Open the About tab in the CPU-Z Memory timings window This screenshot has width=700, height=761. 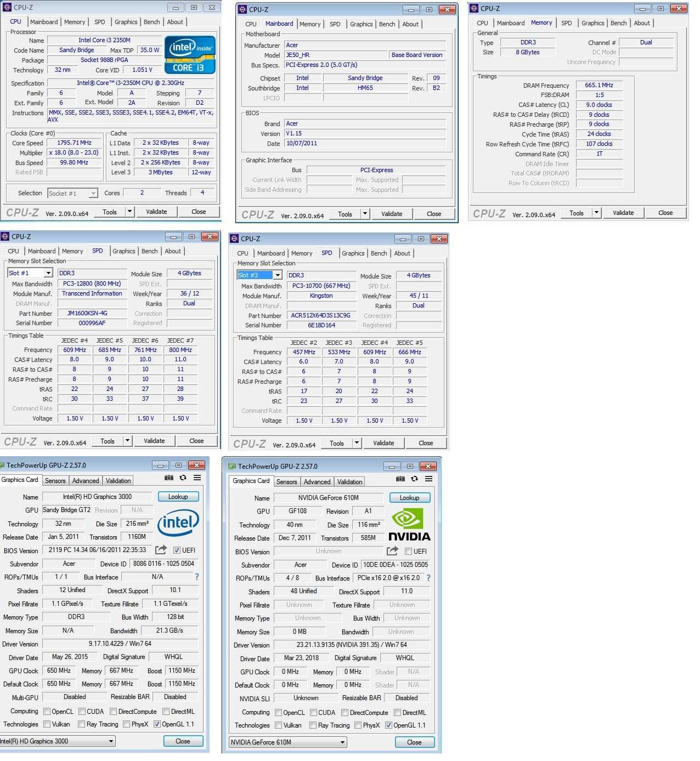(x=642, y=23)
